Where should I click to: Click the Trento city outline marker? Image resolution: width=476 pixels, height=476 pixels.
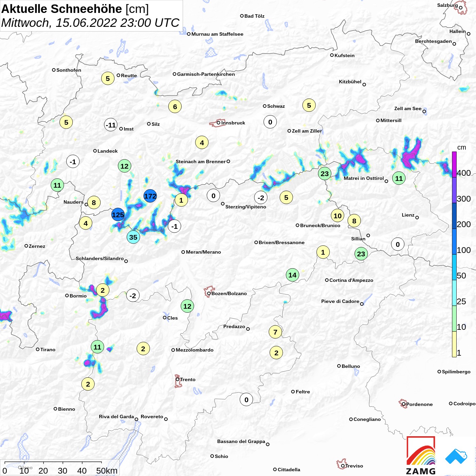click(178, 381)
